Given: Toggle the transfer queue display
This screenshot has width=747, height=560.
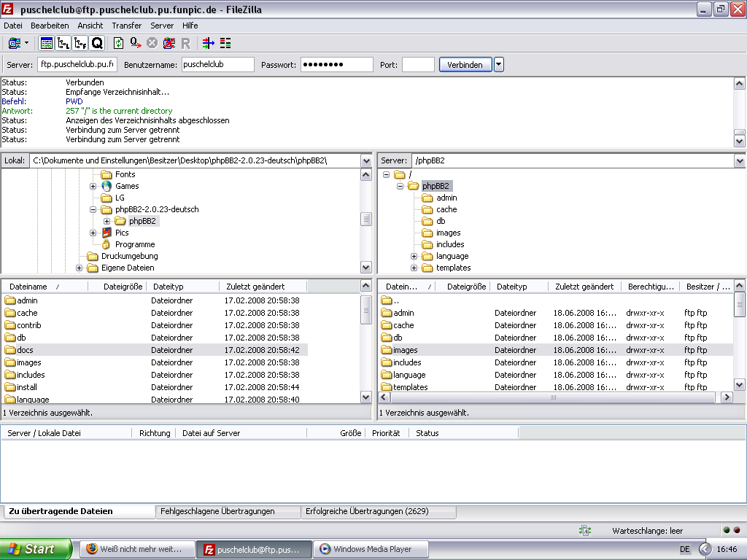Looking at the screenshot, I should pyautogui.click(x=97, y=43).
